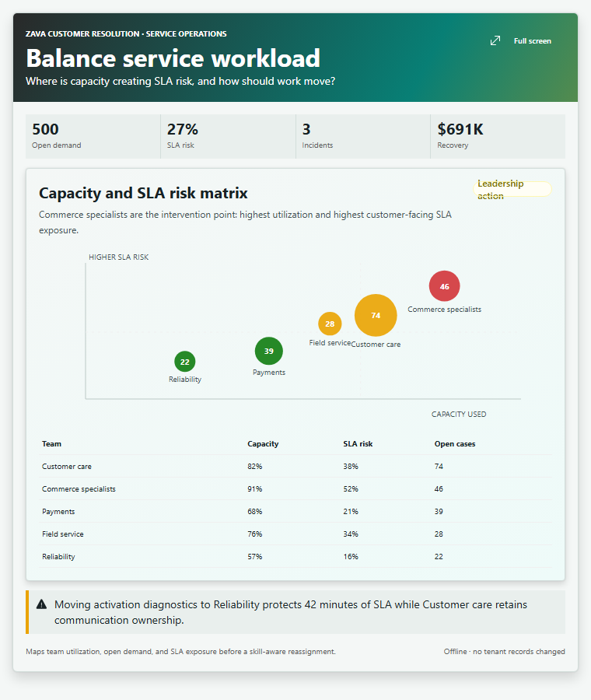
Task: Click the 68% capacity cell
Action: pyautogui.click(x=255, y=511)
